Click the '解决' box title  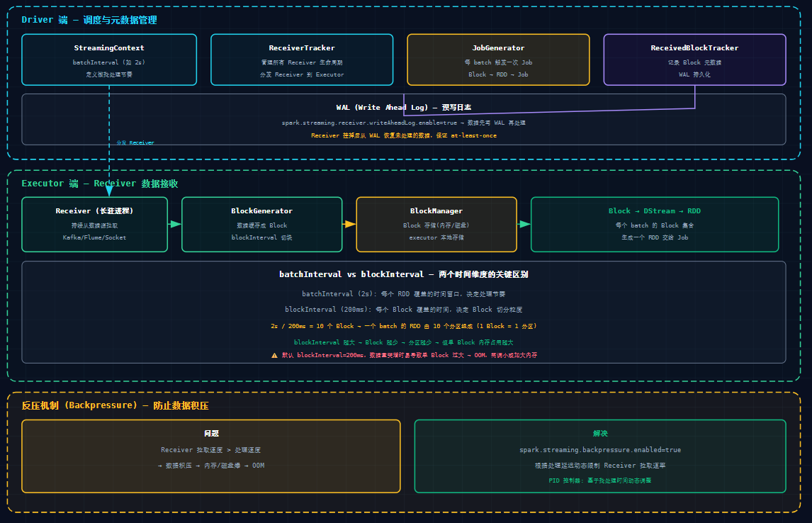[600, 434]
